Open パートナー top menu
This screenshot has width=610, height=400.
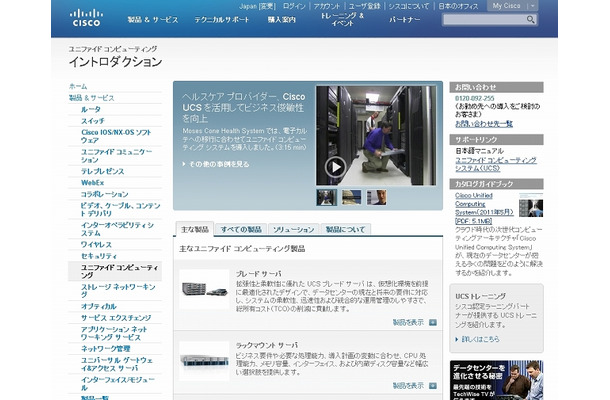tap(405, 19)
